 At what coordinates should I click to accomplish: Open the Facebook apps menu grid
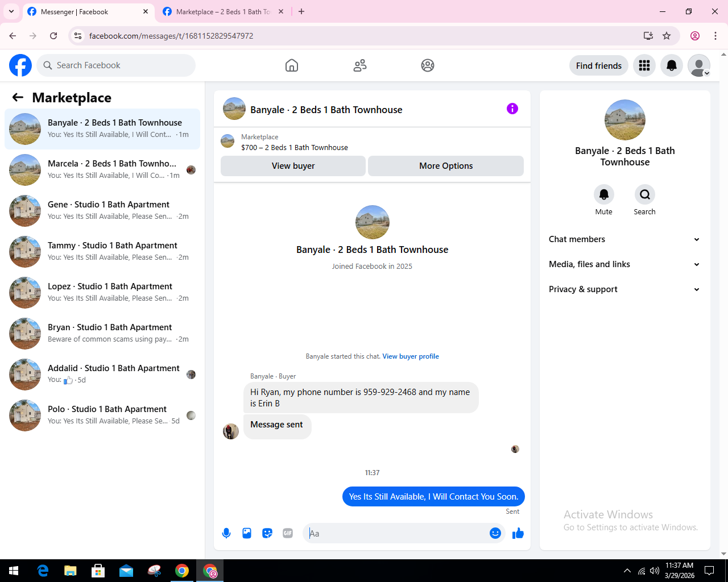click(x=644, y=65)
